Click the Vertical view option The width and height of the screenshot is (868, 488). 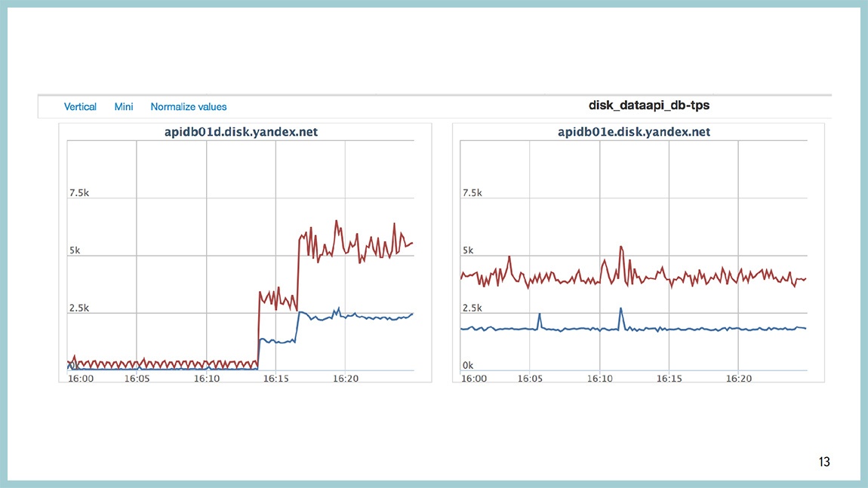coord(80,106)
